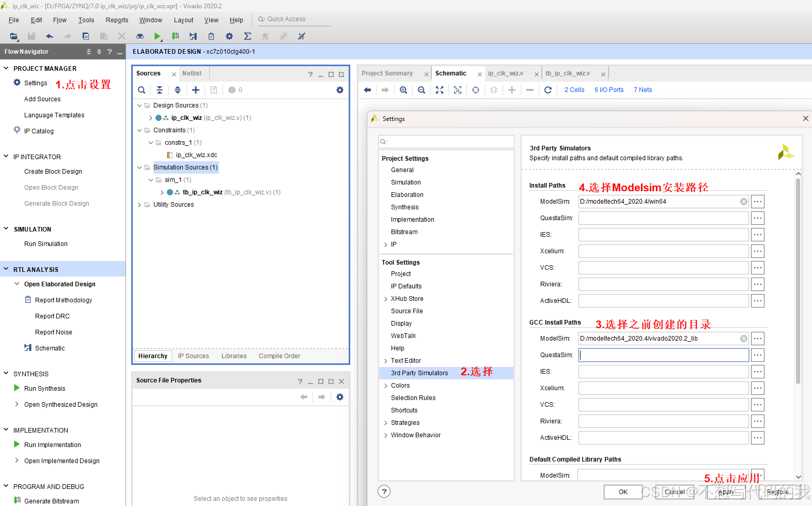Switch to Libraries tab in Sources
Image resolution: width=812 pixels, height=506 pixels.
click(x=234, y=356)
